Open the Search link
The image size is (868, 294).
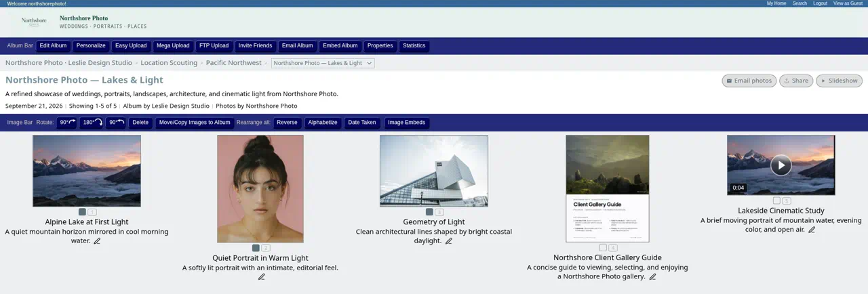pos(800,3)
